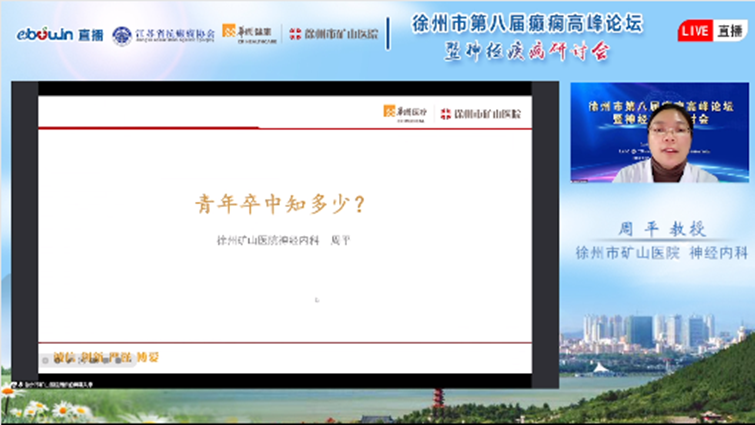Viewport: 755px width, 425px height.
Task: Click the caption 徐州市矿山医院 神经内科
Action: [x=660, y=253]
